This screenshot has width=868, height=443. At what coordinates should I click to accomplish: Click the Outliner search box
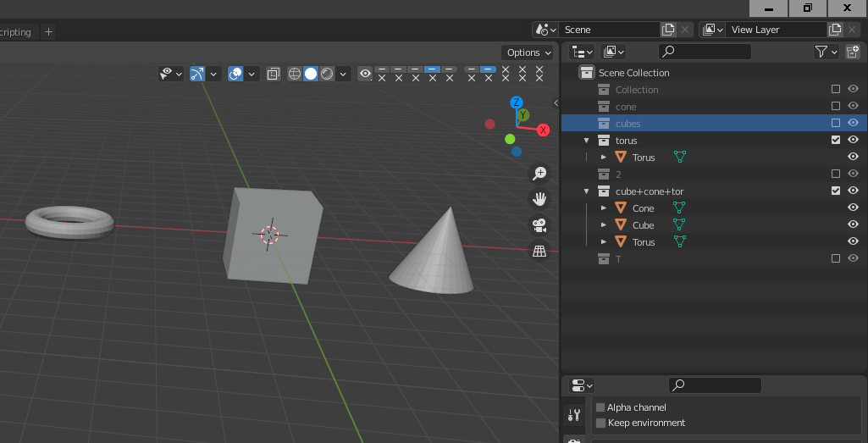705,52
